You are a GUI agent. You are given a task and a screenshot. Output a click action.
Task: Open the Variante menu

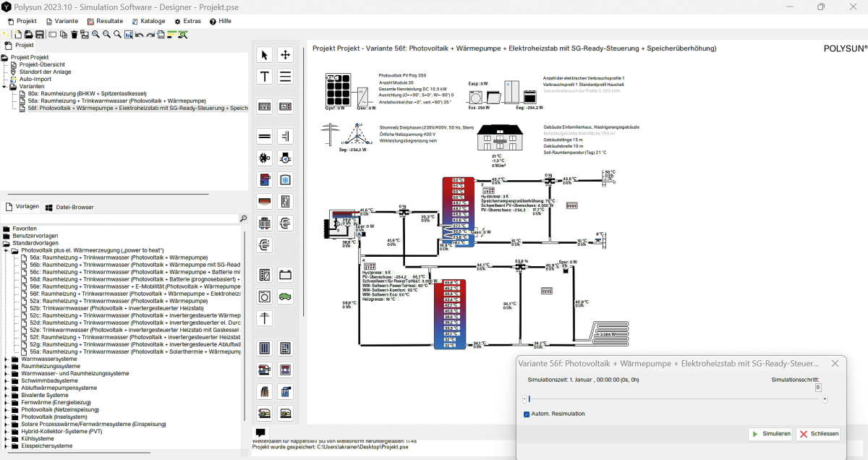61,22
